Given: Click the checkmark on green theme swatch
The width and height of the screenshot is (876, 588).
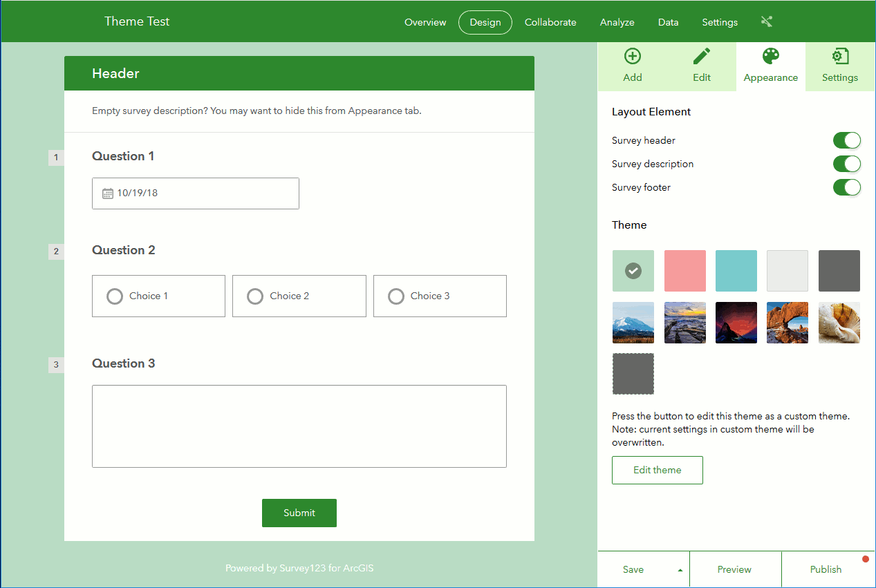Looking at the screenshot, I should (x=633, y=271).
